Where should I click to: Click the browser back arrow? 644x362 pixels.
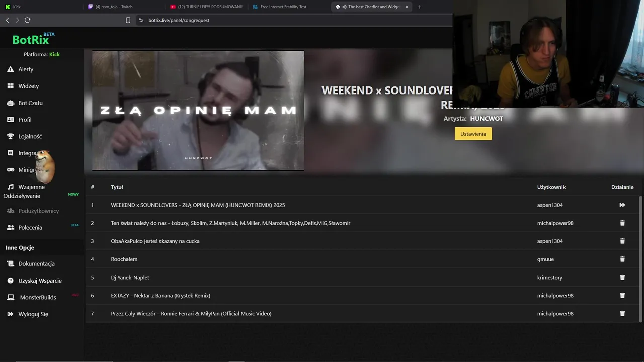[x=7, y=20]
